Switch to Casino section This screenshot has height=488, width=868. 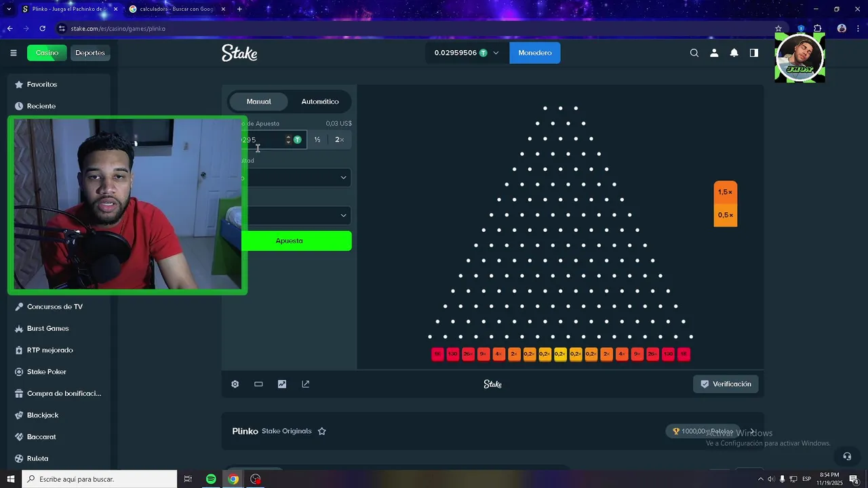47,53
